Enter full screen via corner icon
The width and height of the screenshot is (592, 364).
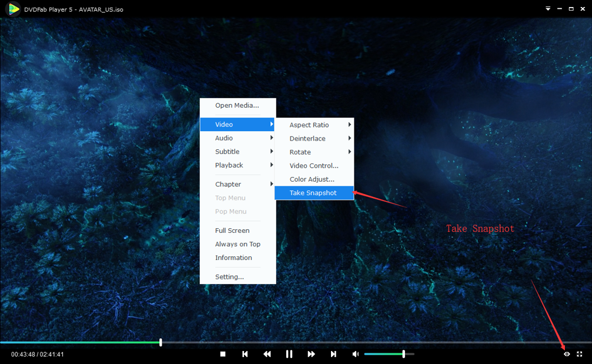580,354
